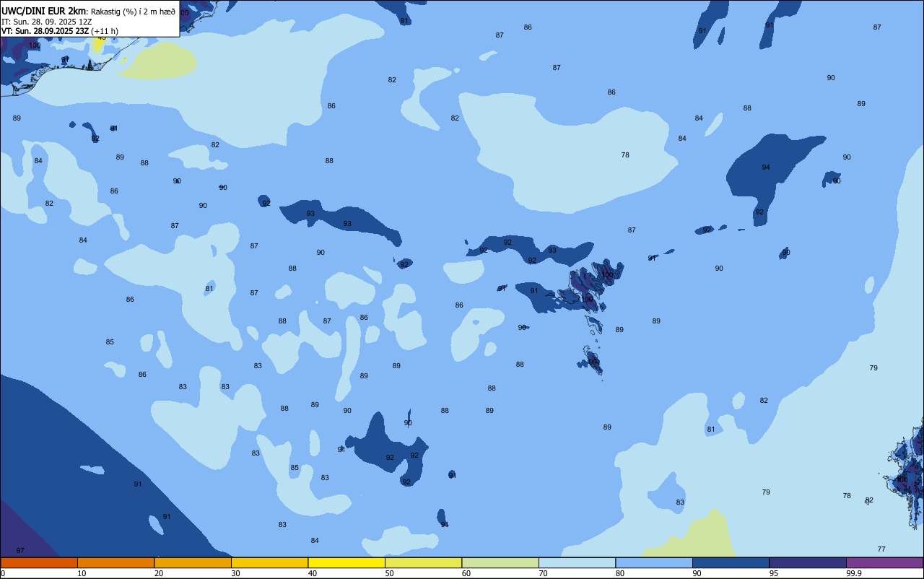
Task: Select the 30–40 golden legend swatch
Action: click(269, 562)
